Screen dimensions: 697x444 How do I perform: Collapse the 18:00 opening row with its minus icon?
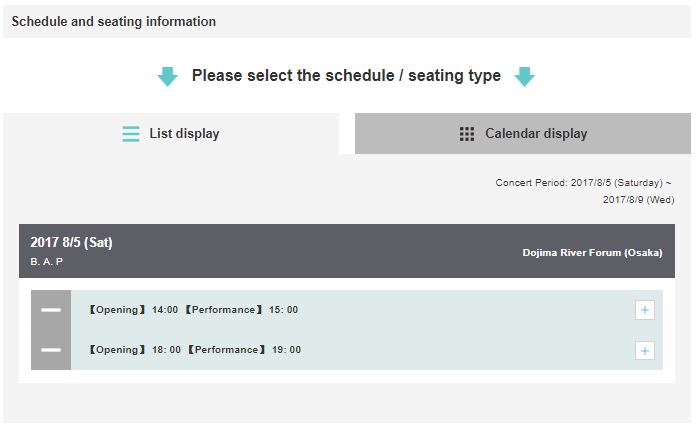pos(51,350)
